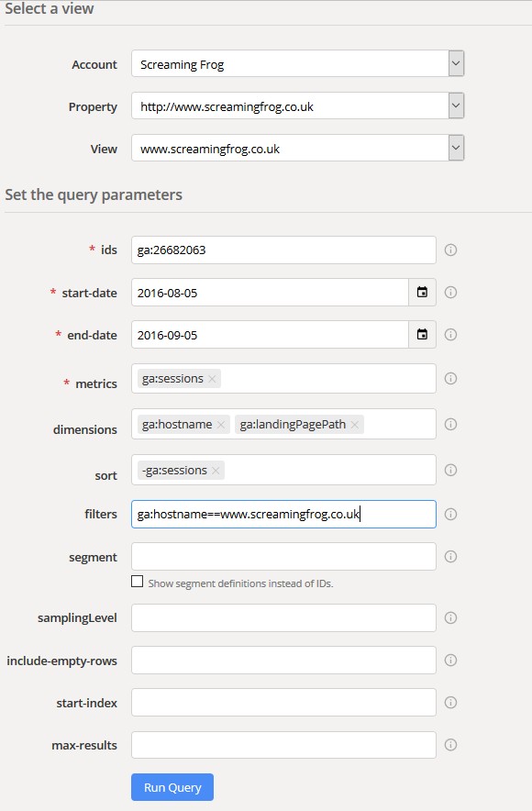Image resolution: width=532 pixels, height=811 pixels.
Task: Click into the max-results field
Action: [x=283, y=745]
